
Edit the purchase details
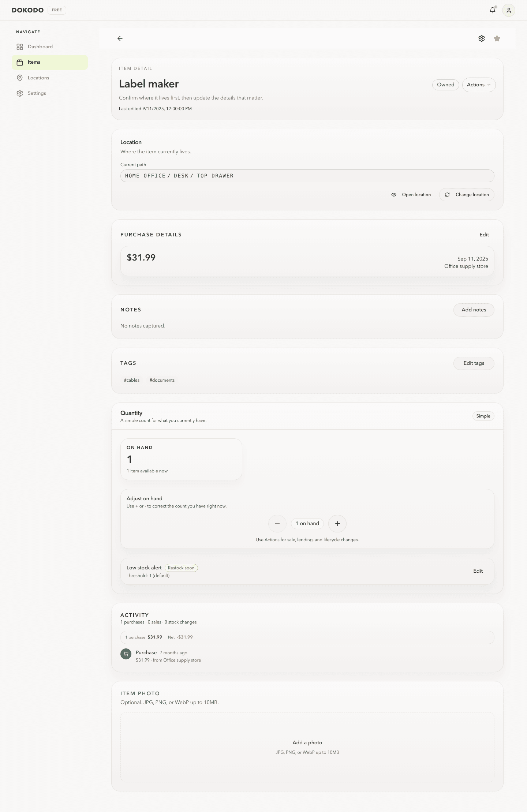coord(484,235)
